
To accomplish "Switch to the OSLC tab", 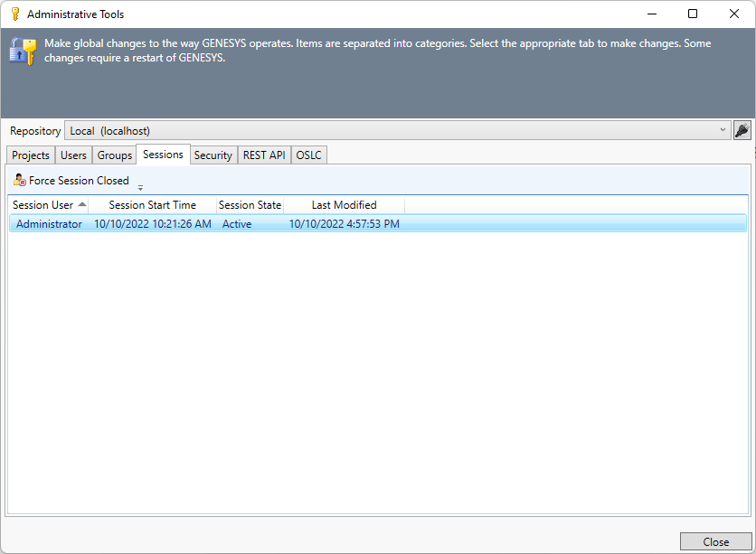I will [x=309, y=155].
